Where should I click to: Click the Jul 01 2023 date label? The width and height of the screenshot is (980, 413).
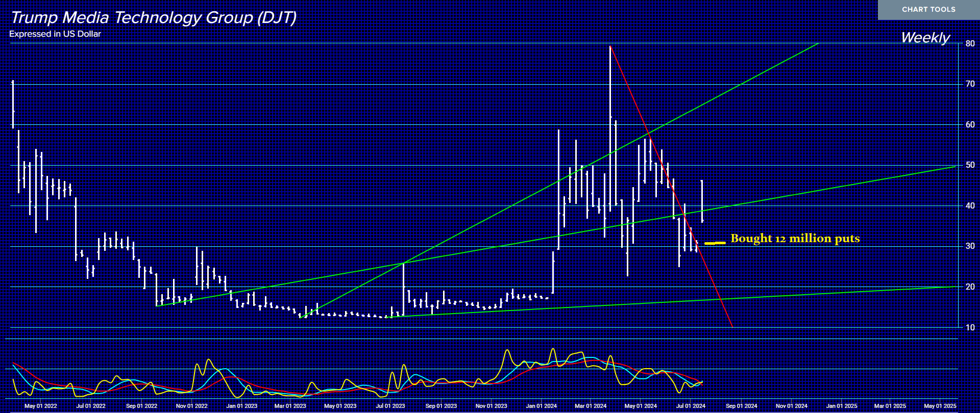pos(390,406)
